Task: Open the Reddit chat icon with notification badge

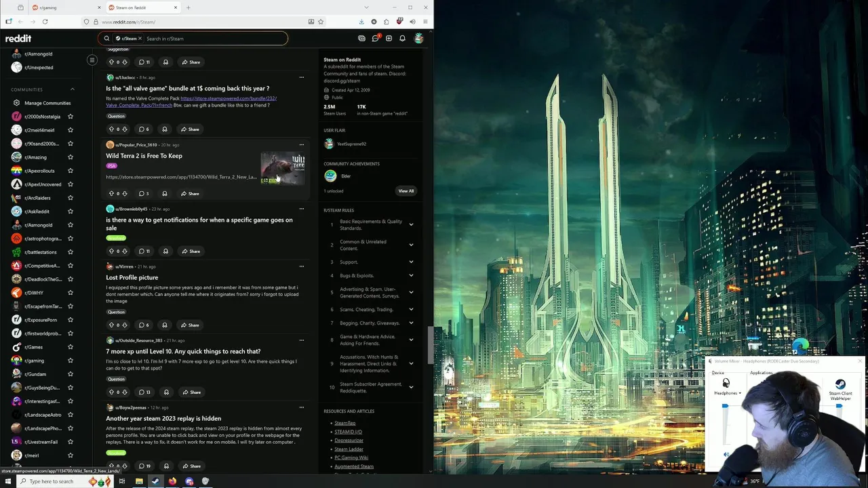Action: [375, 39]
